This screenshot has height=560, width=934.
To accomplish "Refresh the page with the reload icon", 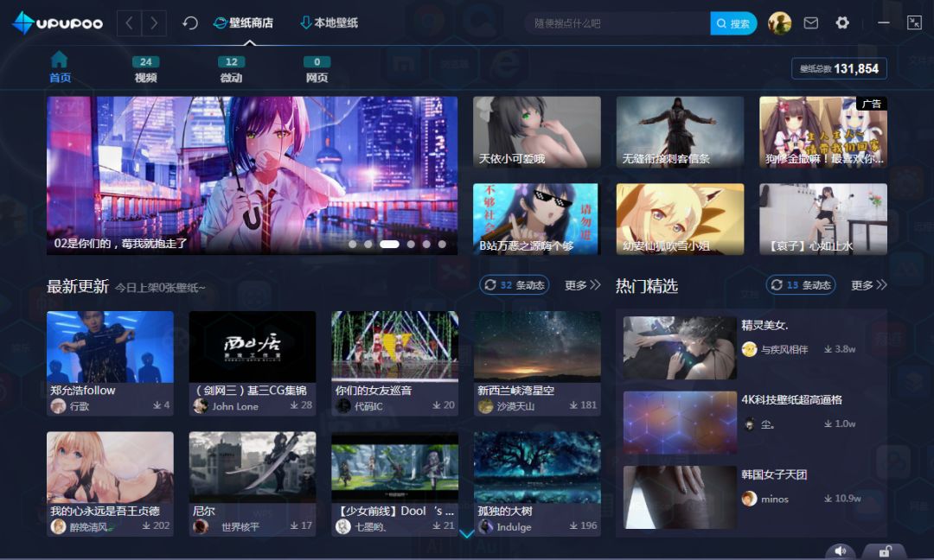I will coord(190,23).
